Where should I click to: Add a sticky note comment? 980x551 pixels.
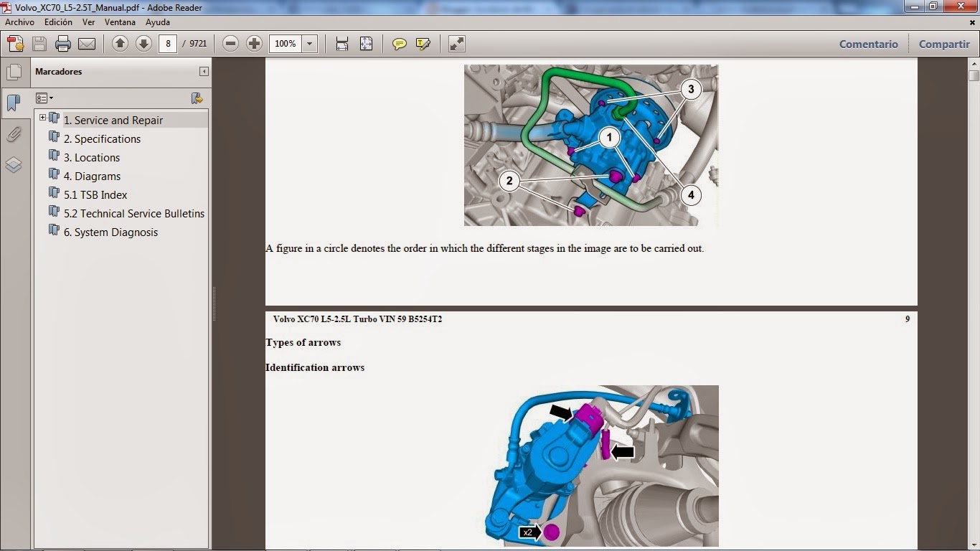(400, 44)
